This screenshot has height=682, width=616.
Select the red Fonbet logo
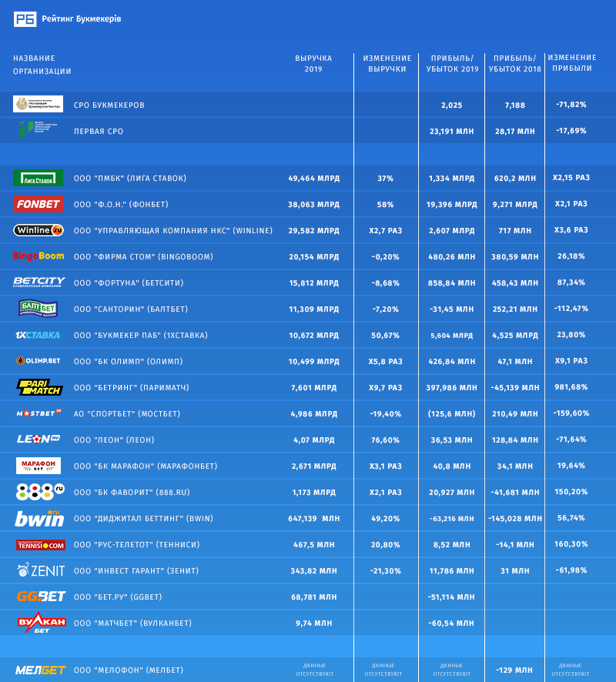point(38,204)
